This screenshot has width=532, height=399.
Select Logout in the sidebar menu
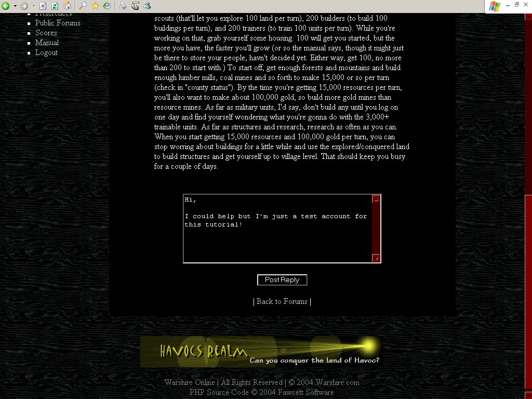pyautogui.click(x=46, y=52)
